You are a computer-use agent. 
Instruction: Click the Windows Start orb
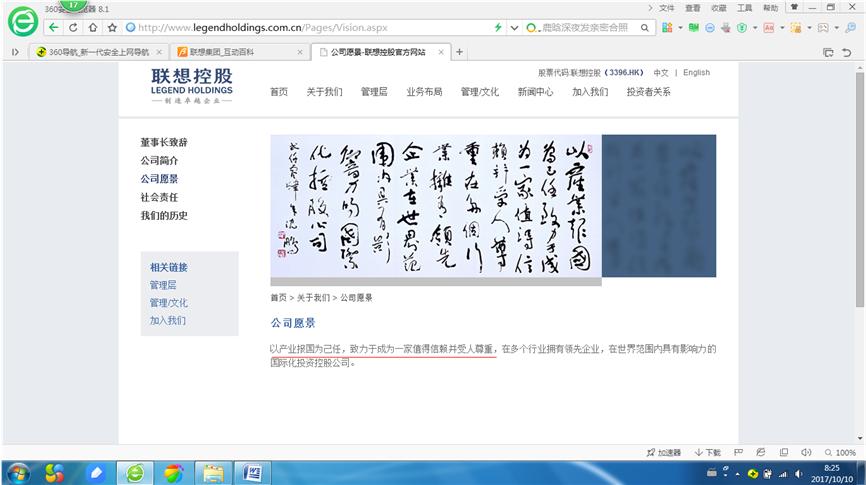19,473
